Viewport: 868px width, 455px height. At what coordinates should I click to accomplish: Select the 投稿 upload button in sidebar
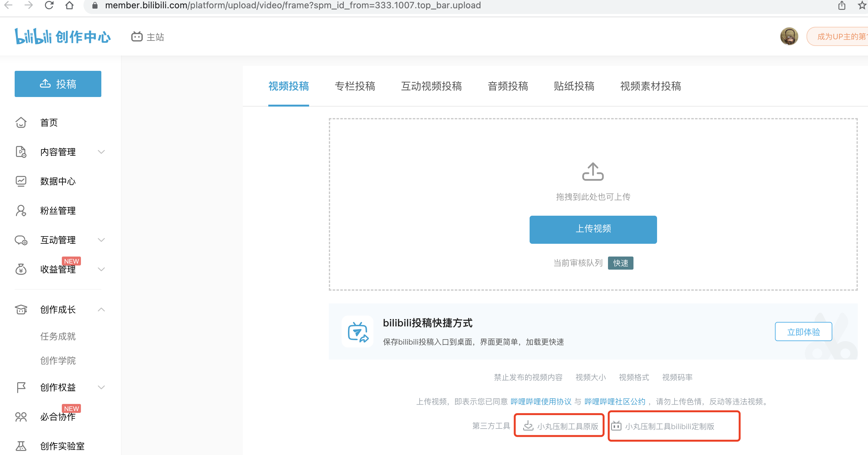(58, 84)
